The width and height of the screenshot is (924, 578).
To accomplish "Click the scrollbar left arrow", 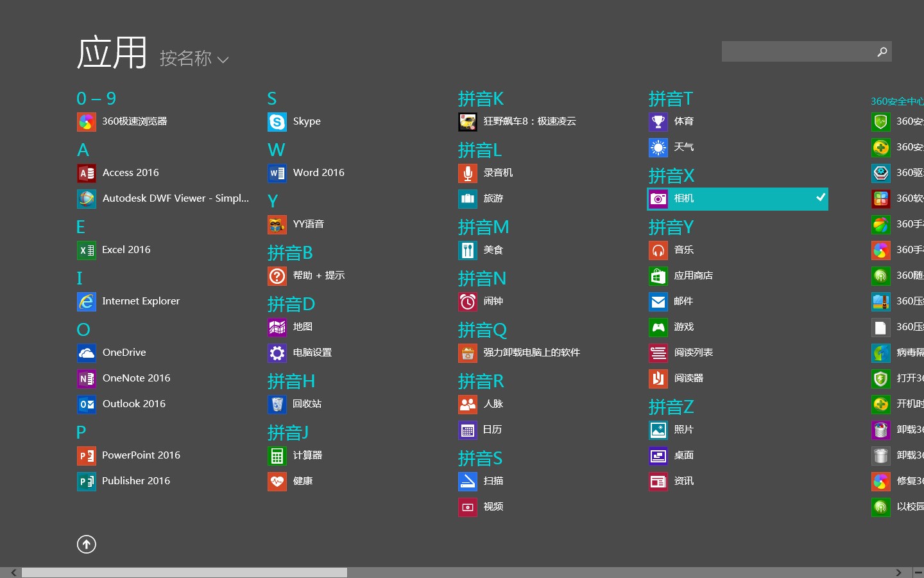I will point(13,572).
